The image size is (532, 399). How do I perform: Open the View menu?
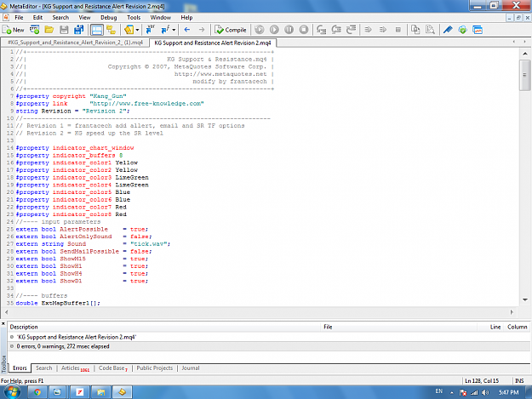coord(84,17)
